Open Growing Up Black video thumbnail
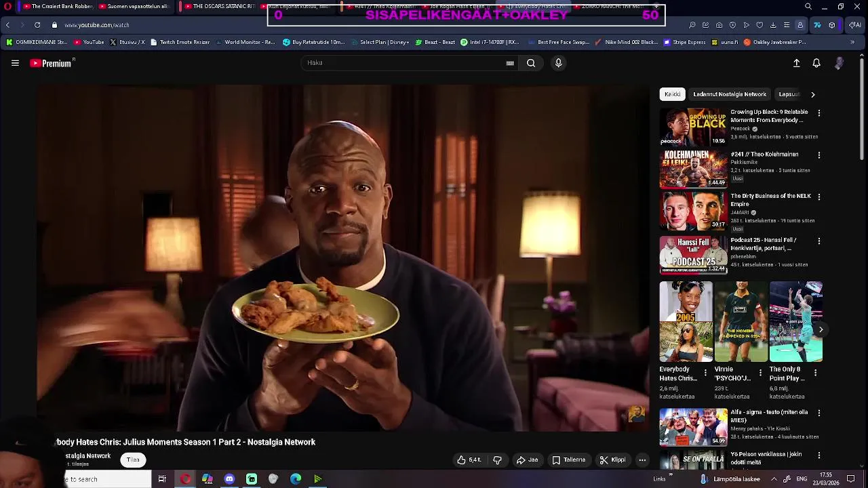This screenshot has height=488, width=868. click(693, 127)
